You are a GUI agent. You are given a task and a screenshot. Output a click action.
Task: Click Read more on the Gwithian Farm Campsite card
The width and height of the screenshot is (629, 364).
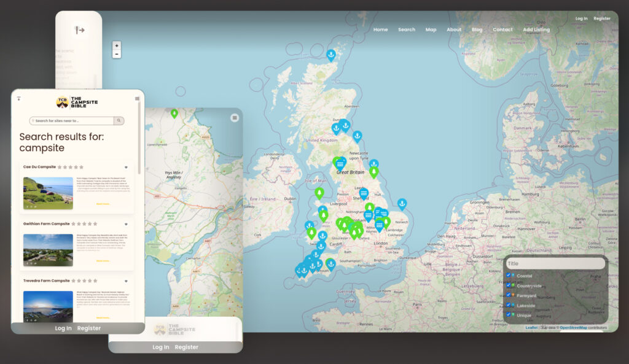point(103,261)
